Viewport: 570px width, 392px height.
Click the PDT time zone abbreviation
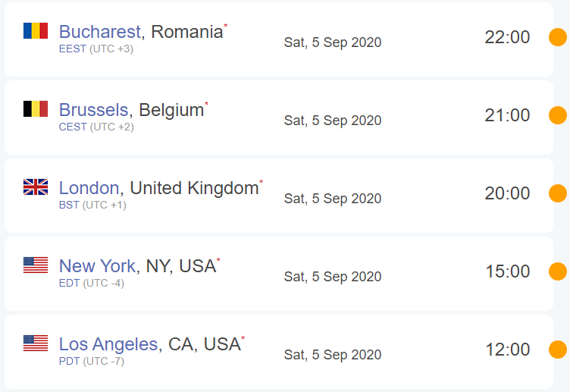click(70, 362)
